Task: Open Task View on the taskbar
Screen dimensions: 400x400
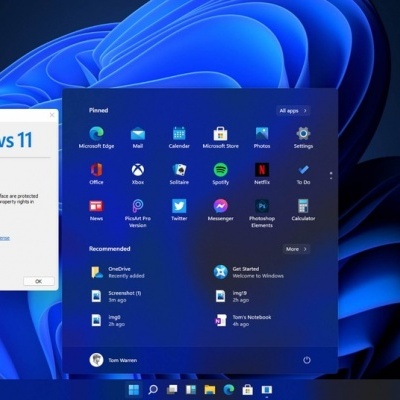Action: pyautogui.click(x=172, y=389)
